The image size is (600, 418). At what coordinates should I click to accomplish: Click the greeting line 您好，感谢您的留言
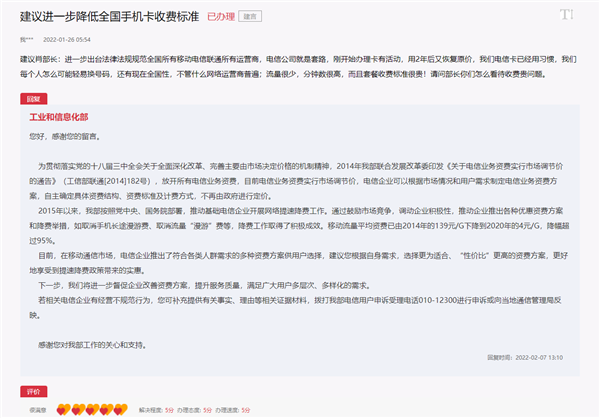(x=65, y=136)
